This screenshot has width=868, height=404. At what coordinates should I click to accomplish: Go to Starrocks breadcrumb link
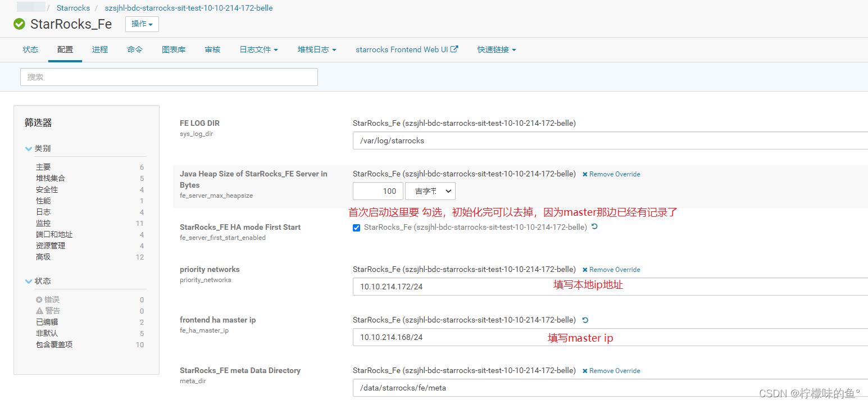coord(73,8)
